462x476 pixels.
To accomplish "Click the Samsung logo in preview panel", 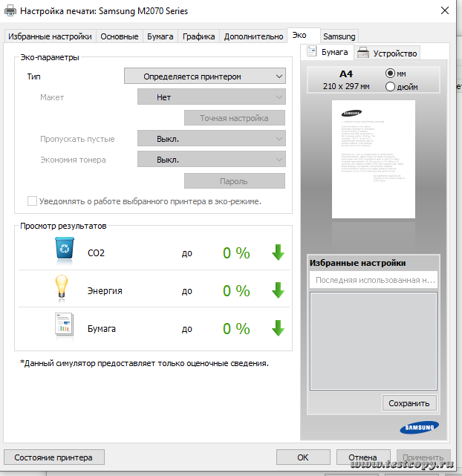I will pos(419,427).
